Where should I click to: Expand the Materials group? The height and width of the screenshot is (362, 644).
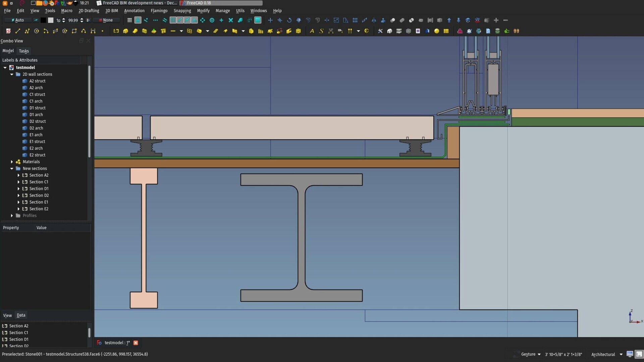(12, 162)
